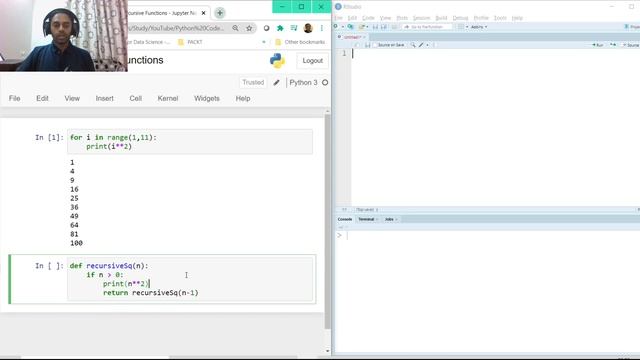Open the Jupyter Help menu
The width and height of the screenshot is (640, 360).
tap(243, 98)
